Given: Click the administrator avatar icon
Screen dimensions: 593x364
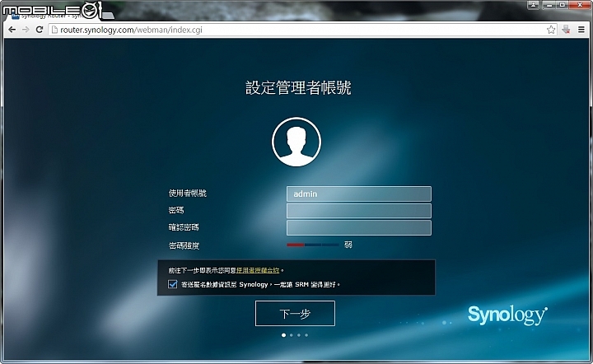Looking at the screenshot, I should click(296, 142).
